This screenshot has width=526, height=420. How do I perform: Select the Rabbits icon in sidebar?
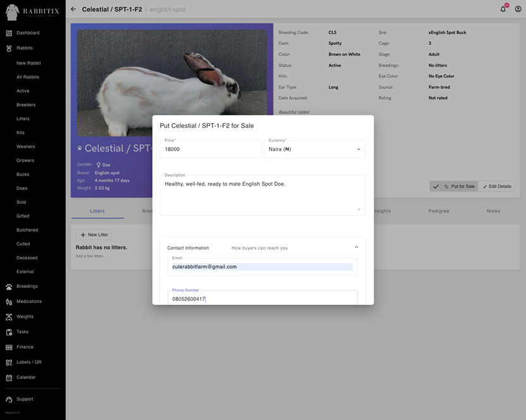(x=9, y=47)
